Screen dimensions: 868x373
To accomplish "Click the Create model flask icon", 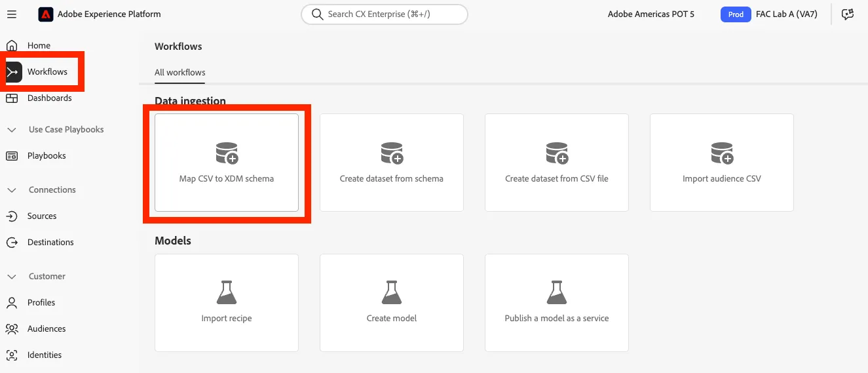I will point(392,292).
